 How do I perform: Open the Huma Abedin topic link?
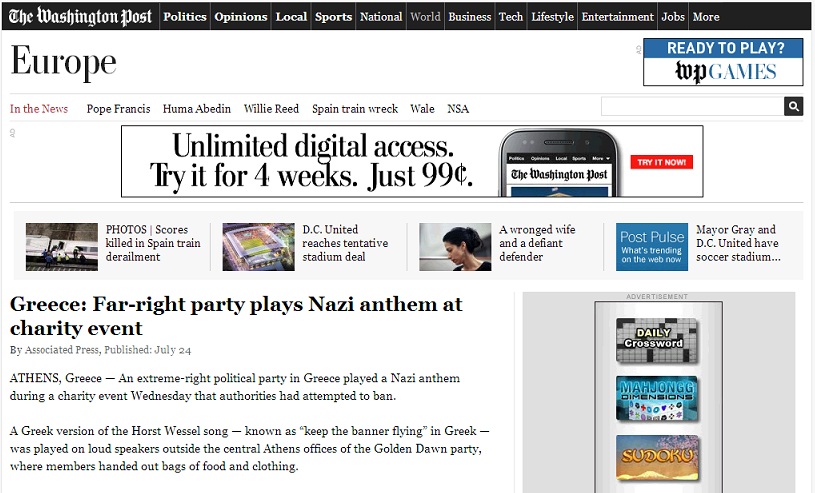196,109
